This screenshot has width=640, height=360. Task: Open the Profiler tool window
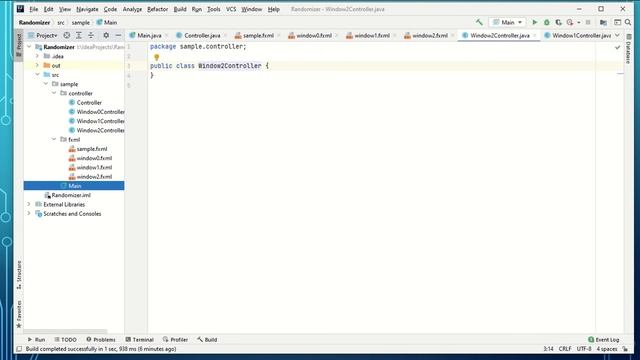[x=175, y=340]
